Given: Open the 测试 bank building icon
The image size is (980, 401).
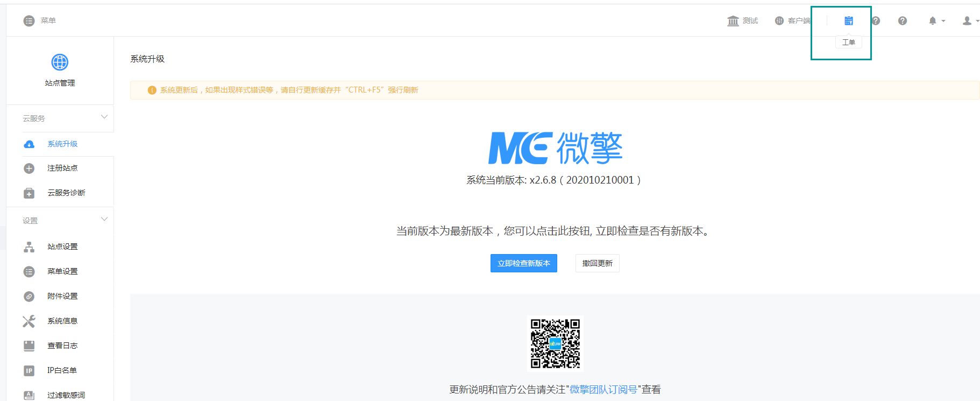Looking at the screenshot, I should pyautogui.click(x=733, y=20).
